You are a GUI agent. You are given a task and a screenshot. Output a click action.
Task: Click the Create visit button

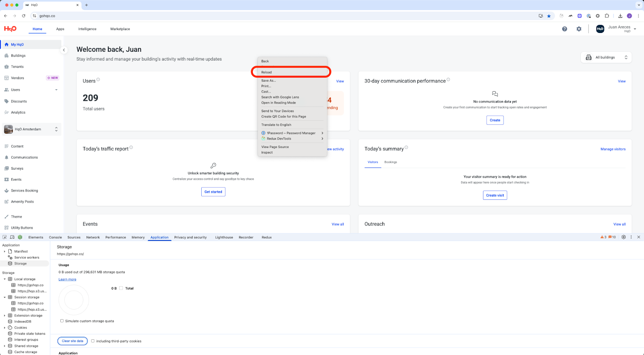495,195
